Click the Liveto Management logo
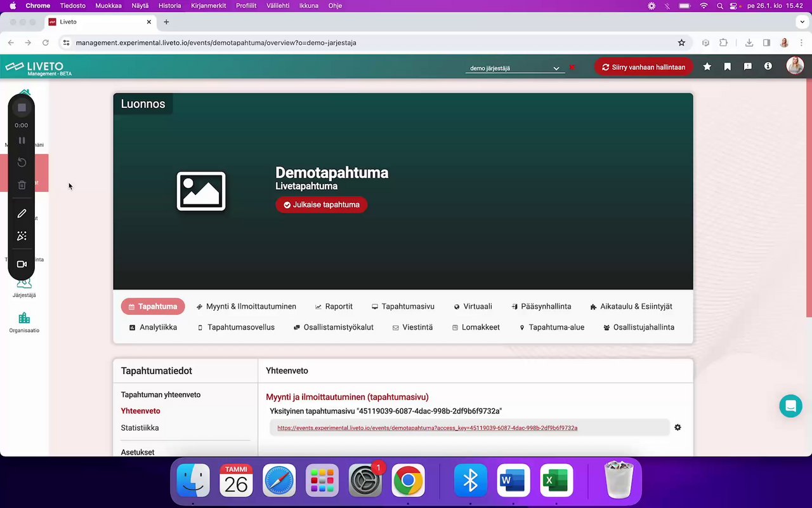This screenshot has height=508, width=812. click(39, 68)
